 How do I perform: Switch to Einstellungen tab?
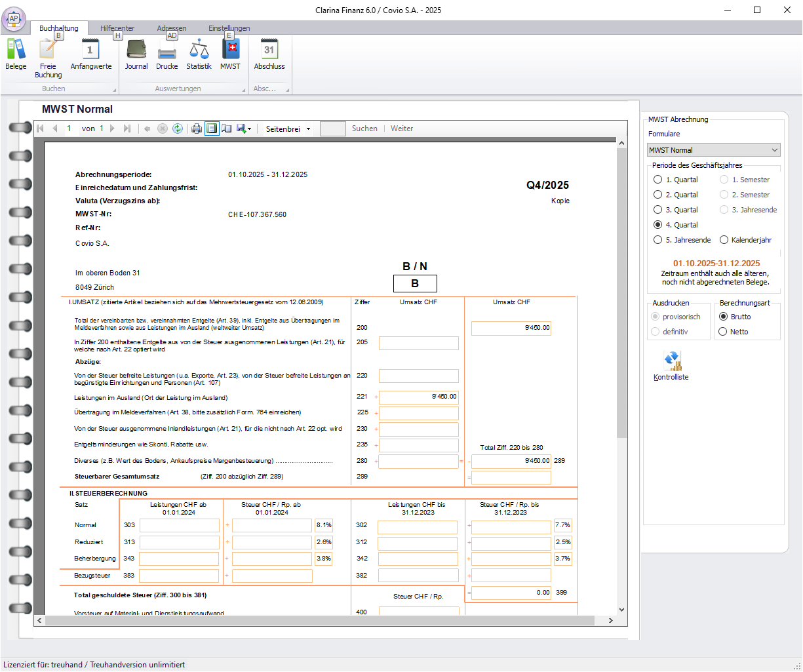pyautogui.click(x=229, y=28)
